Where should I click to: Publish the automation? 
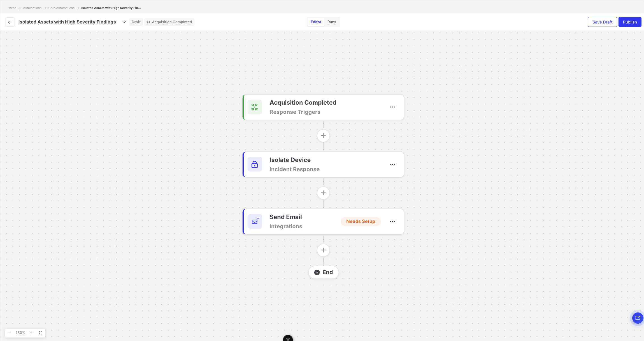coord(630,22)
